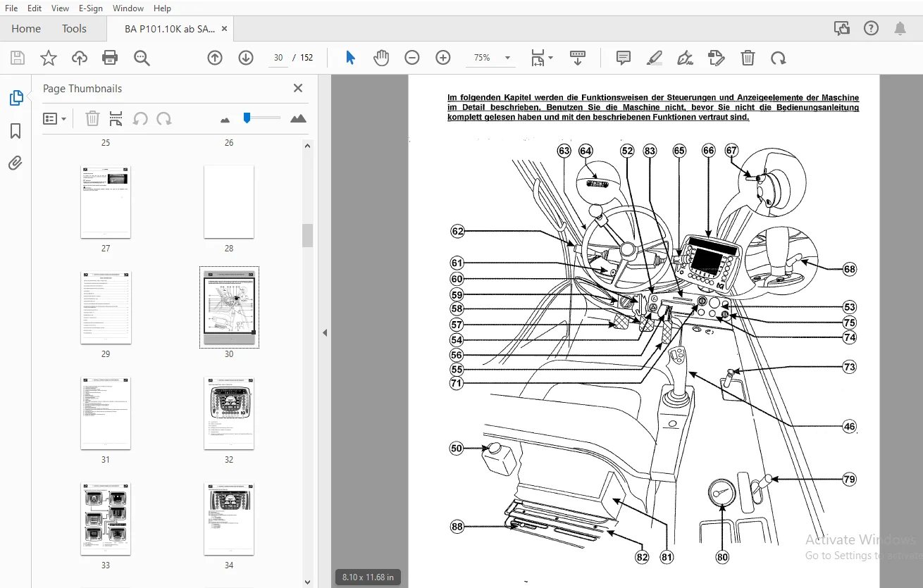Open the Attachments paperclip panel
923x588 pixels.
click(x=16, y=163)
